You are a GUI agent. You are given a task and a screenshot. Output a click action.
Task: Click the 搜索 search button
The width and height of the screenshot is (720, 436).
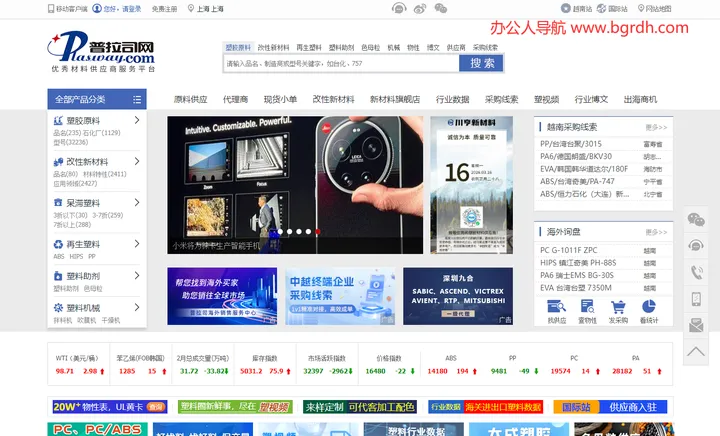(481, 63)
